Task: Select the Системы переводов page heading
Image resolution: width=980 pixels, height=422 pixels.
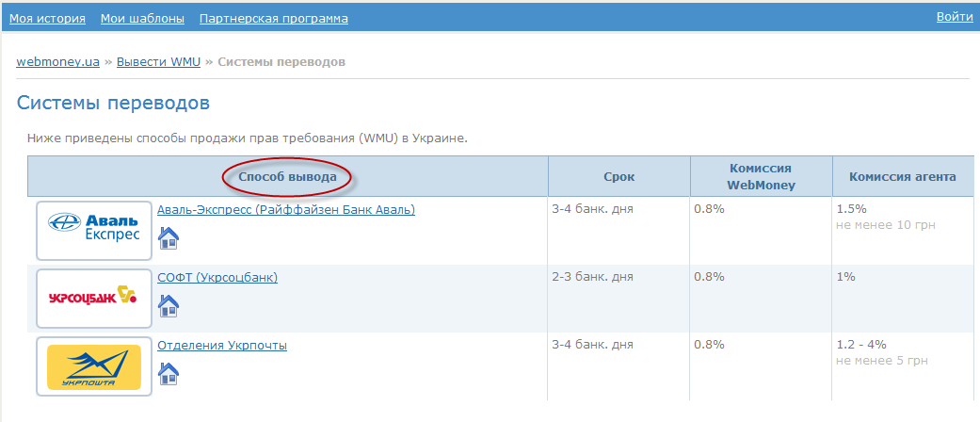Action: pos(113,103)
